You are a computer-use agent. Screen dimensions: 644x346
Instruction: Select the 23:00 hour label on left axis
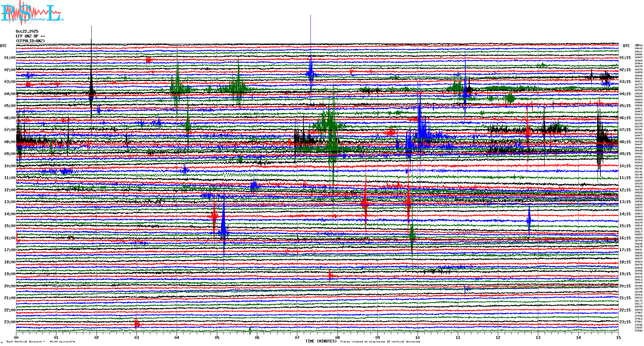10,322
